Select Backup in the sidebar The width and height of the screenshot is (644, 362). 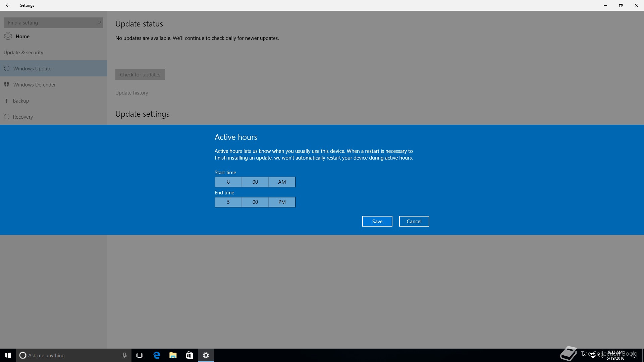click(54, 101)
